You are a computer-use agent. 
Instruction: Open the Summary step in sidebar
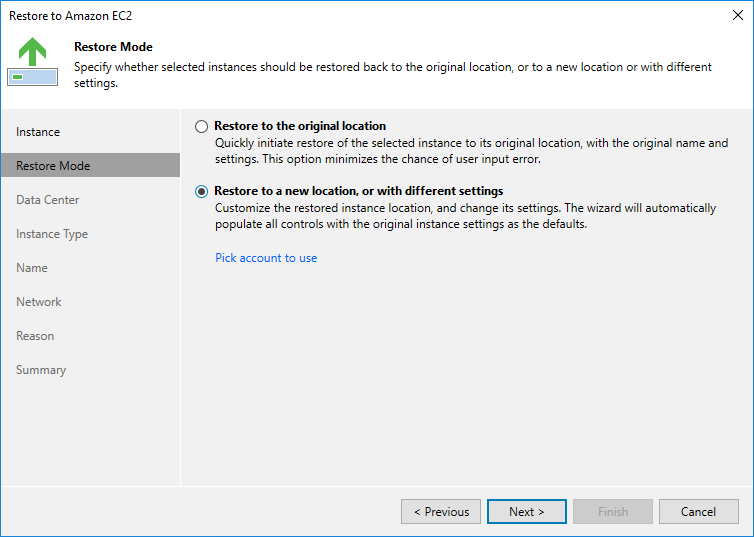[x=41, y=370]
